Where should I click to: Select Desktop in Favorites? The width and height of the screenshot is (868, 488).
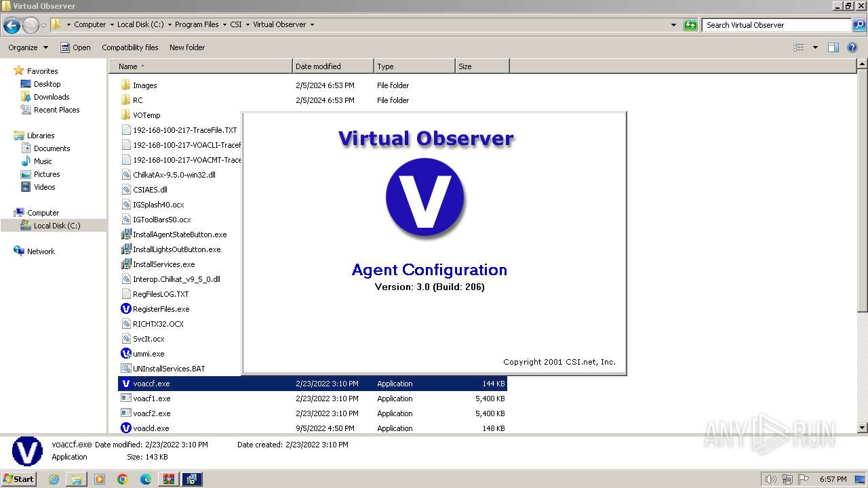[47, 84]
